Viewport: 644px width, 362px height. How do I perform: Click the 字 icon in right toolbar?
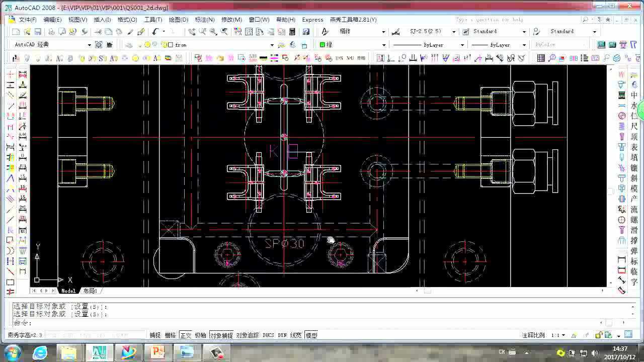634,282
